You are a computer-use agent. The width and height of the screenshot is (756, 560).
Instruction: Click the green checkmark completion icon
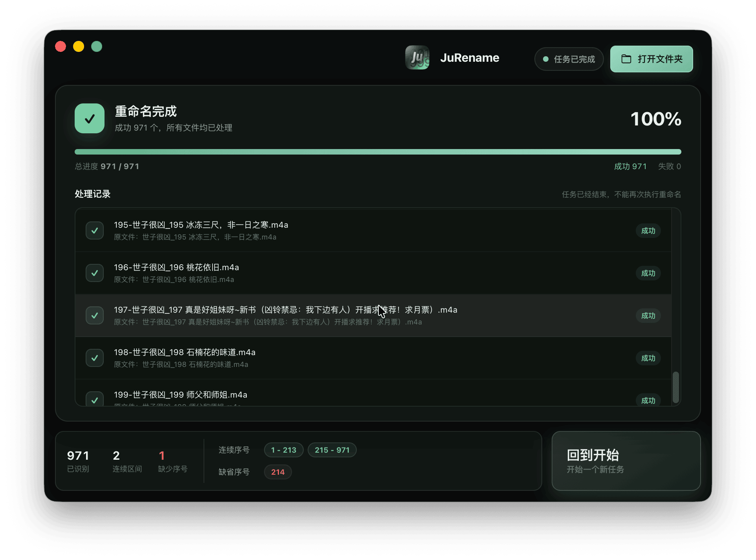(x=90, y=118)
